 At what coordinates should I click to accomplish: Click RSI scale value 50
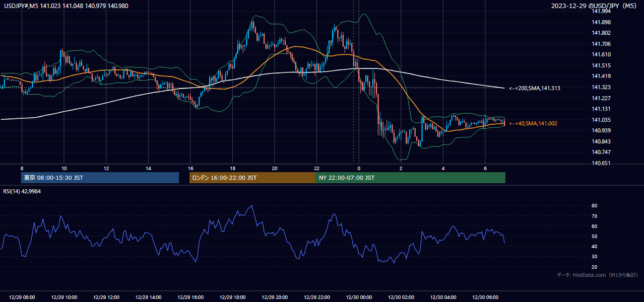click(x=595, y=237)
